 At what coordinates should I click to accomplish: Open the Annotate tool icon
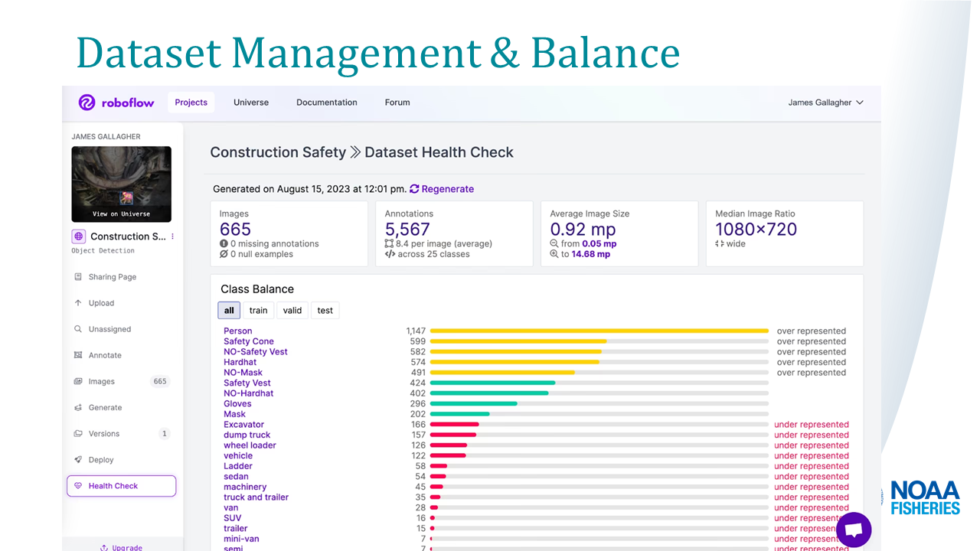78,355
